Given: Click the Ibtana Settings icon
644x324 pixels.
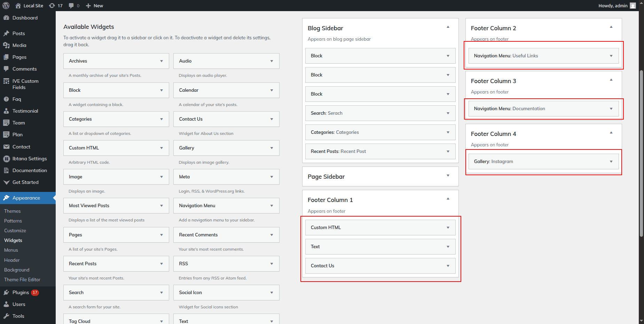Looking at the screenshot, I should [x=6, y=159].
